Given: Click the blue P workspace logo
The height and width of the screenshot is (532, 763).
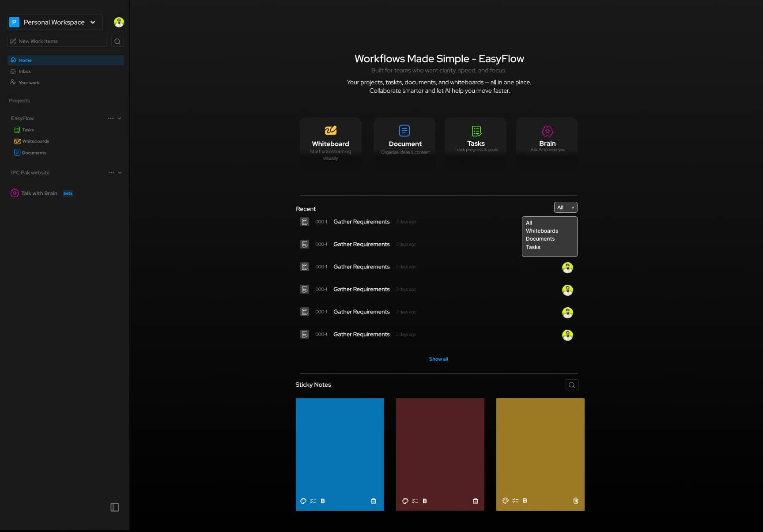Looking at the screenshot, I should coord(14,22).
